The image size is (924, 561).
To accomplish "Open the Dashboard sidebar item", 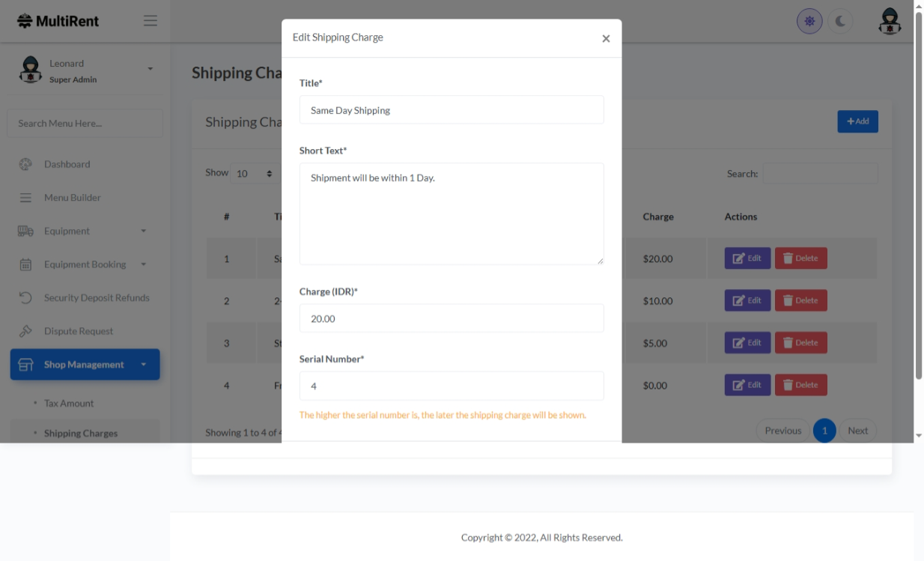I will pos(67,164).
